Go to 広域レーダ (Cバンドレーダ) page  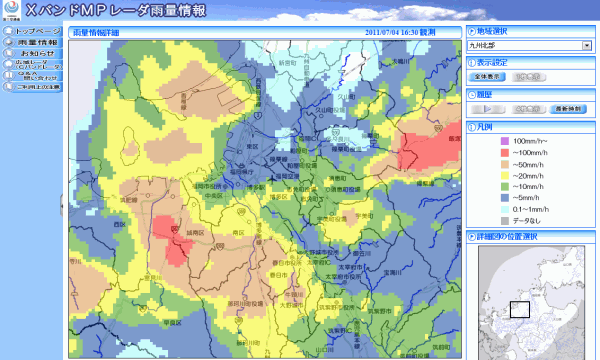(x=32, y=65)
